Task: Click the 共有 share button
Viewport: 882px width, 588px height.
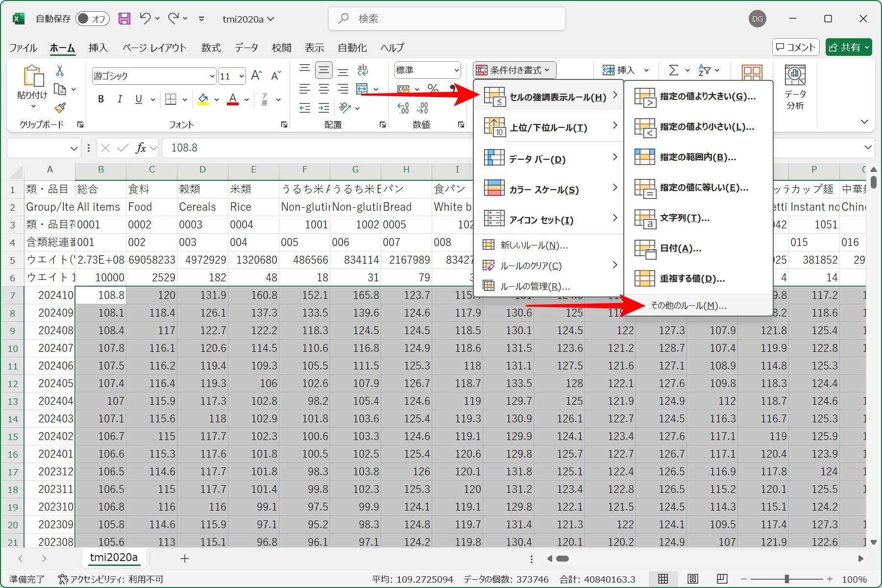Action: tap(849, 47)
